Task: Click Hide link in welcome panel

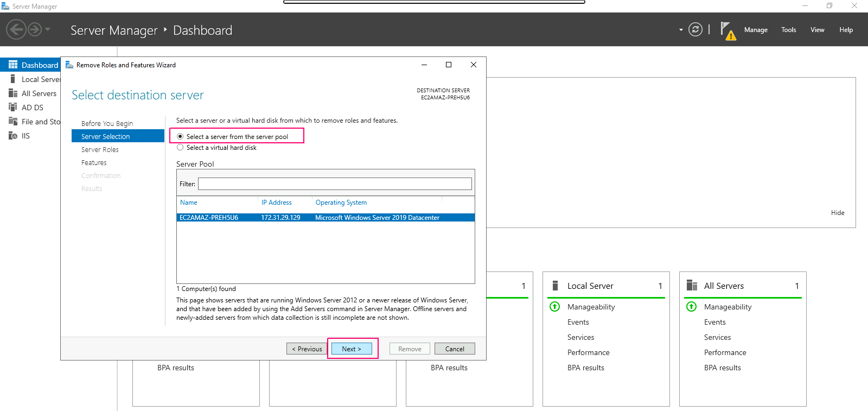Action: [838, 212]
